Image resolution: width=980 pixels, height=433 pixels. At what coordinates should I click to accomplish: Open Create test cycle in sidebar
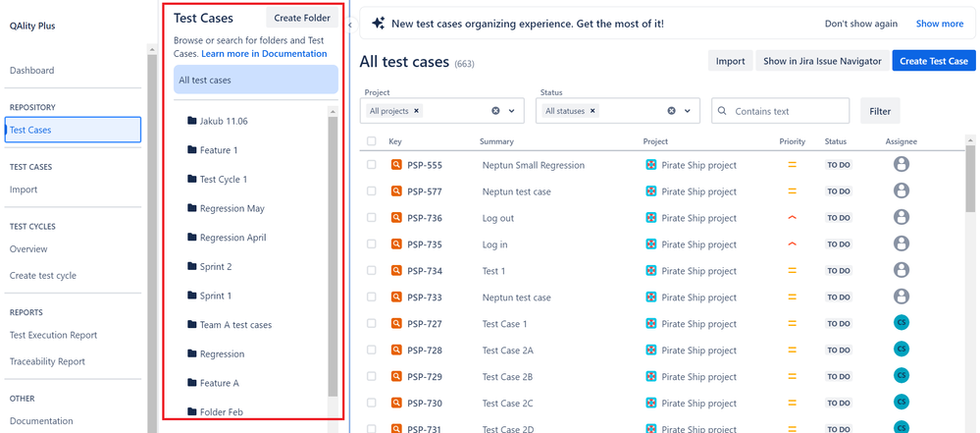click(x=43, y=275)
